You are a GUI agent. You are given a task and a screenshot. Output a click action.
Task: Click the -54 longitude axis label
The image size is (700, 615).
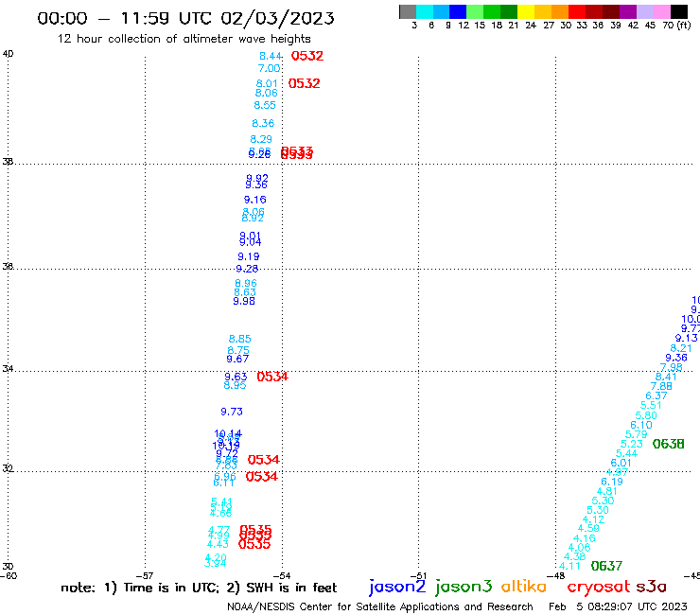pos(282,575)
